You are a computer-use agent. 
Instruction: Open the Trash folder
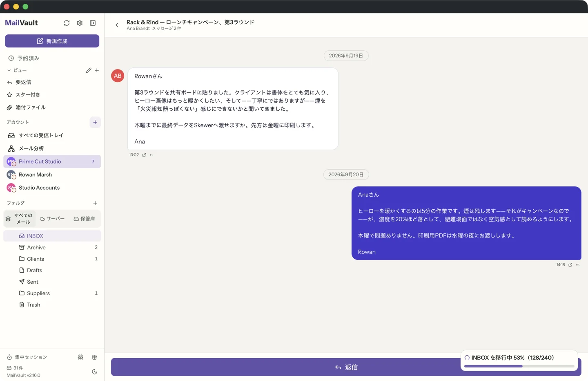pos(52,305)
